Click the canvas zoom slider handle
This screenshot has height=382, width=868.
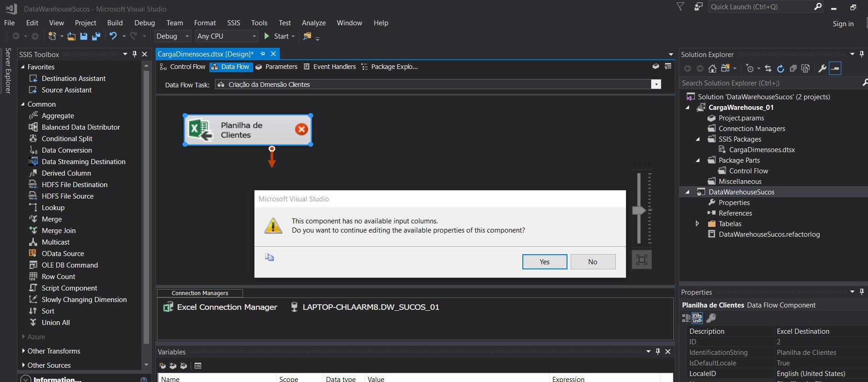tap(639, 211)
